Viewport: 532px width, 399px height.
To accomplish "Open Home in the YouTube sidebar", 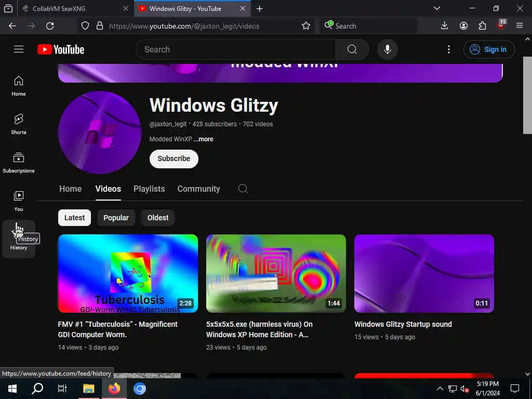I will point(19,86).
